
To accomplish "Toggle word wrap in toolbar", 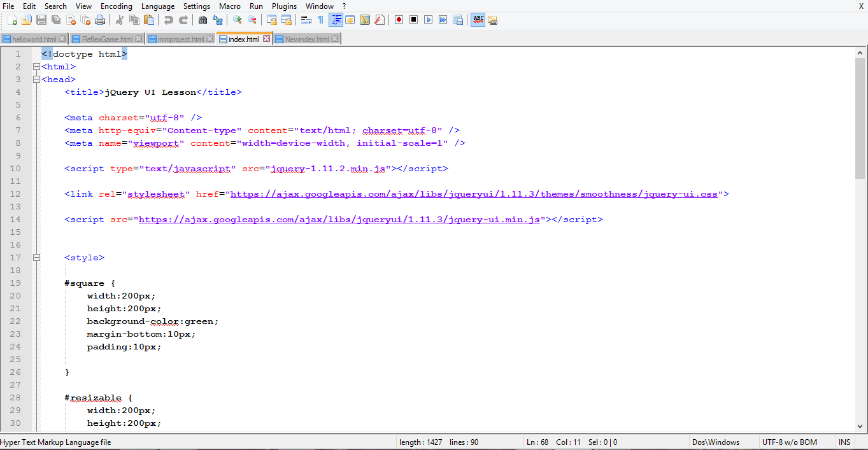I will point(306,20).
